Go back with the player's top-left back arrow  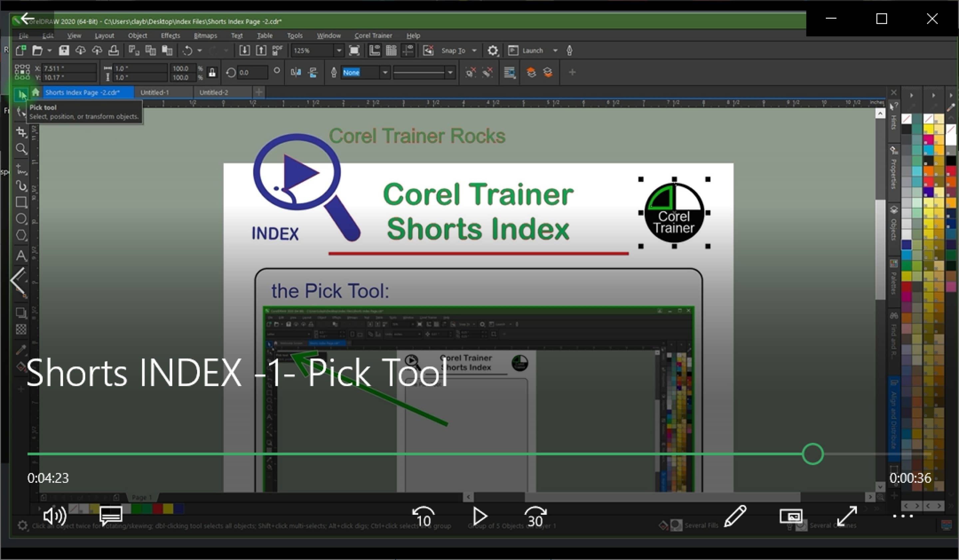[x=27, y=18]
